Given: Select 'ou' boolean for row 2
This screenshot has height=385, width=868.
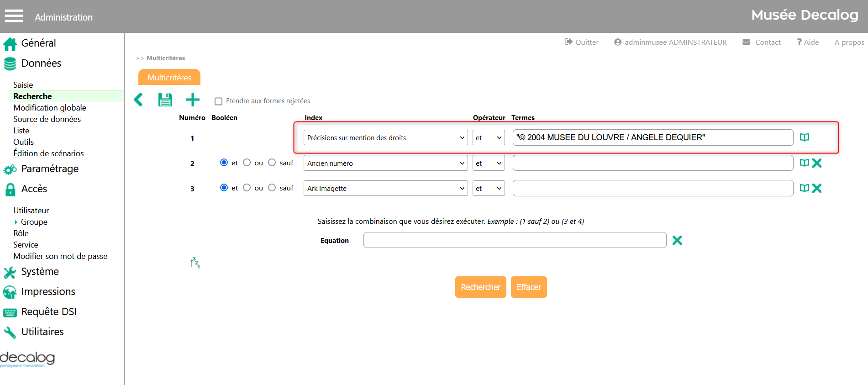Looking at the screenshot, I should coord(247,163).
